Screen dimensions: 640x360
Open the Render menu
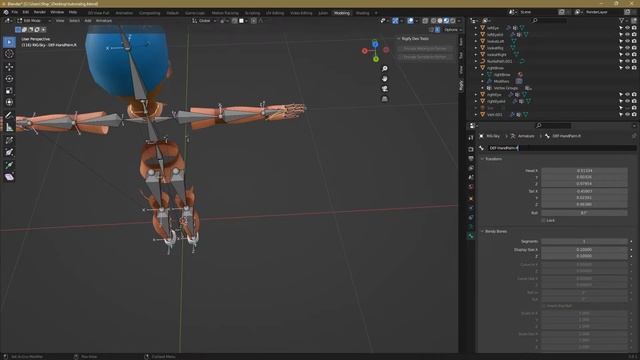[x=40, y=12]
